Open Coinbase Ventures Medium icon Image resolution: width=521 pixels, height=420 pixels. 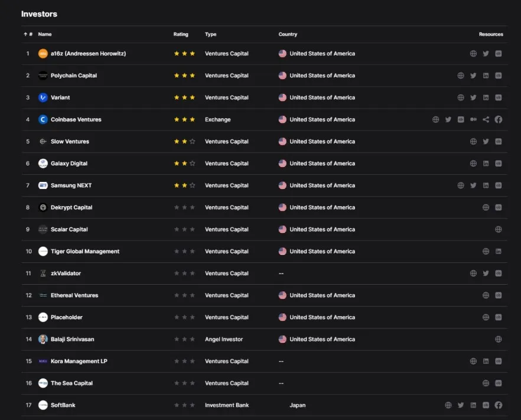(473, 119)
